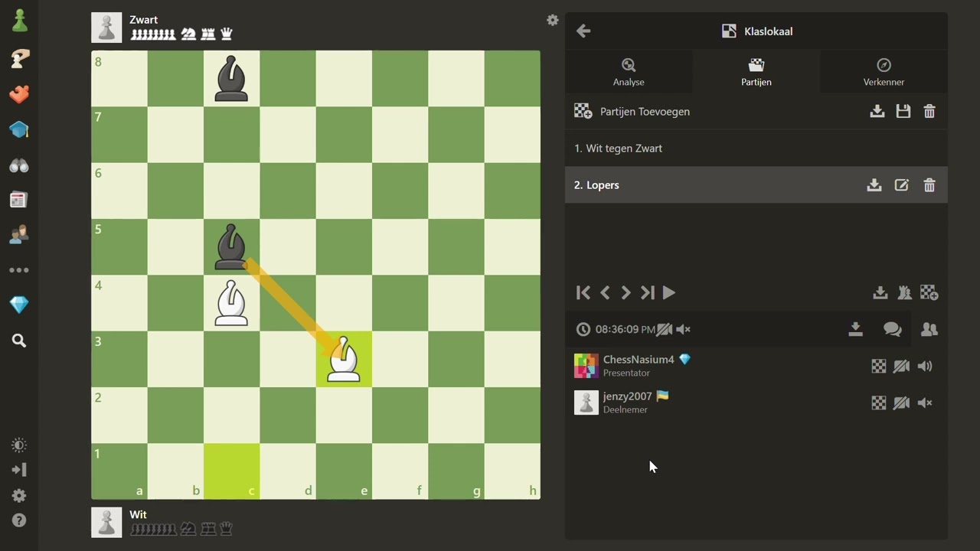
Task: Open the Puzzles icon in sidebar
Action: (19, 94)
